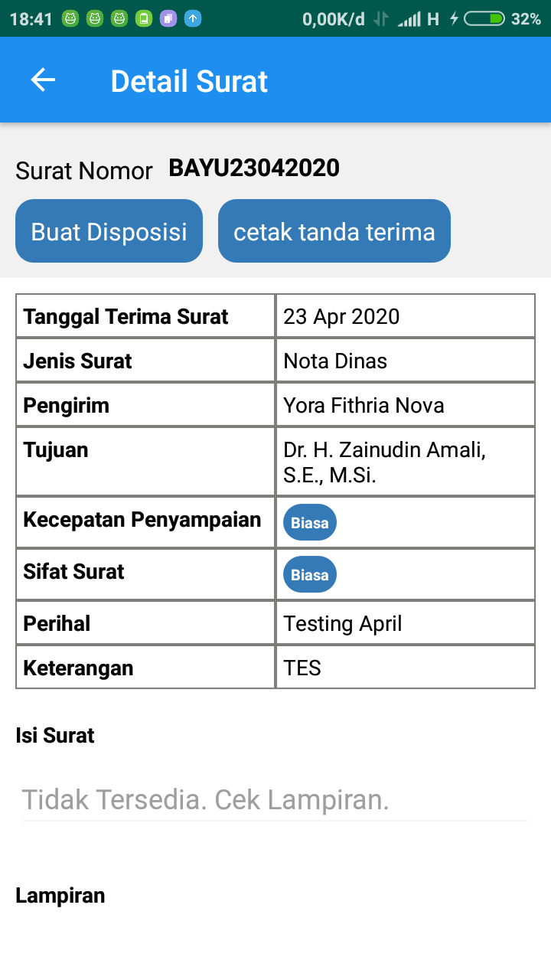The image size is (551, 980).
Task: Tap the Lampiran section heading
Action: [60, 896]
